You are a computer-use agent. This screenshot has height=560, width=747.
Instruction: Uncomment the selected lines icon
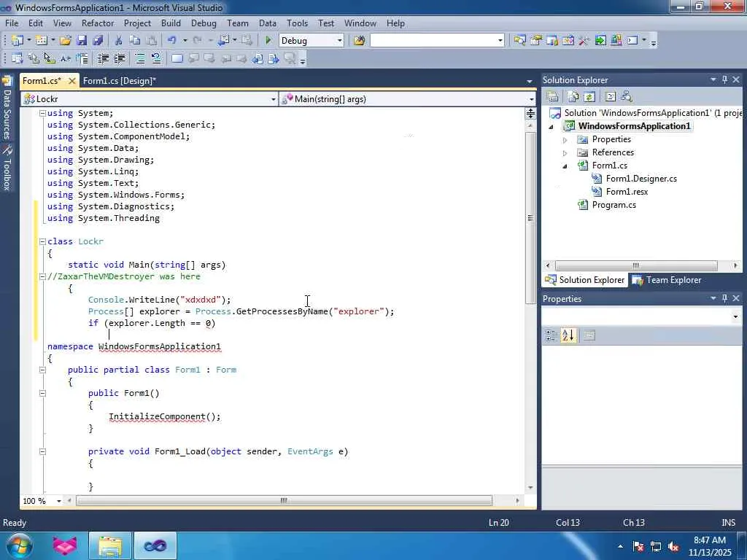(x=156, y=58)
